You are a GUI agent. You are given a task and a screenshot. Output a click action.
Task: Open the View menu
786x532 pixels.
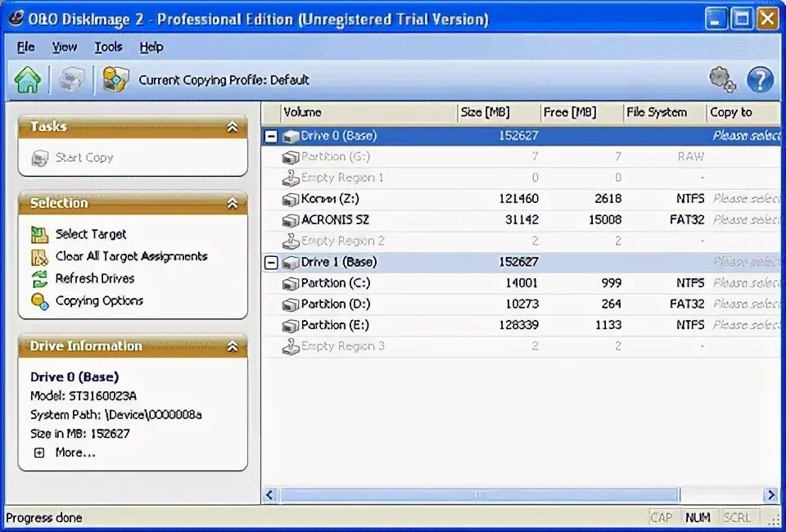[x=65, y=47]
